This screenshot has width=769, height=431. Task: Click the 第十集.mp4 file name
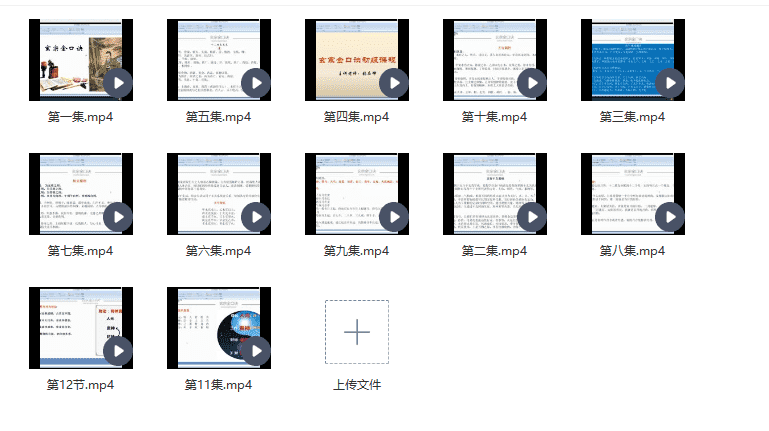494,117
